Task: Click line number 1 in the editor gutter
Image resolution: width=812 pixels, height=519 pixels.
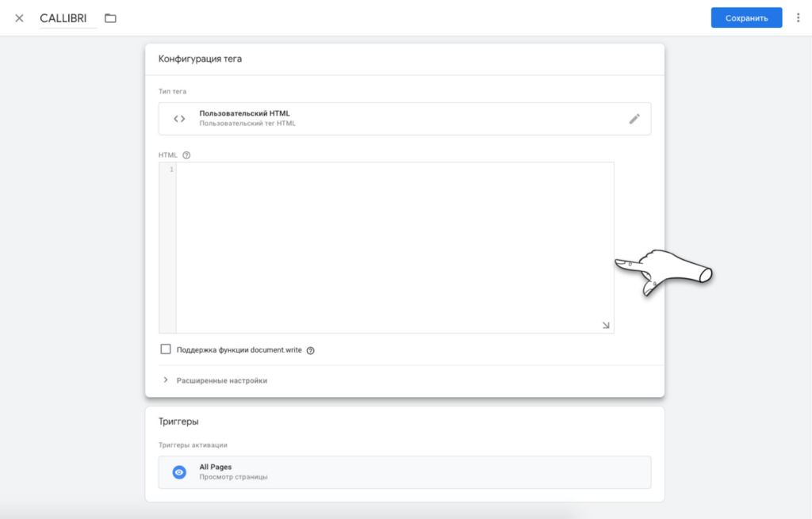Action: pyautogui.click(x=170, y=170)
